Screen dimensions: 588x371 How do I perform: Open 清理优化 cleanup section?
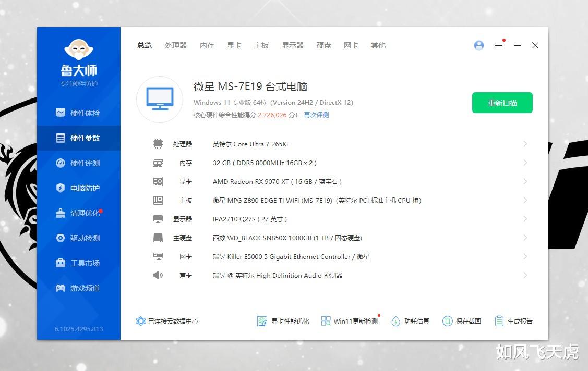tap(78, 213)
